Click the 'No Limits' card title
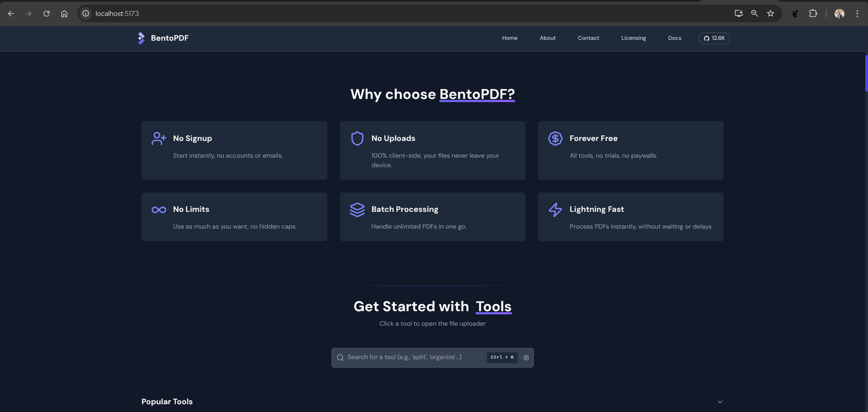Image resolution: width=868 pixels, height=412 pixels. coord(191,209)
